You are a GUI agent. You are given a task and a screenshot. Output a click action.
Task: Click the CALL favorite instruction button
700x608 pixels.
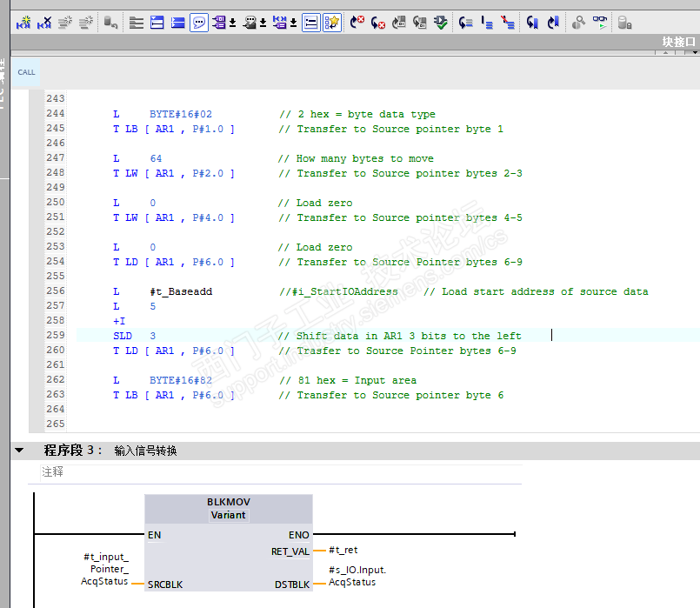point(26,72)
